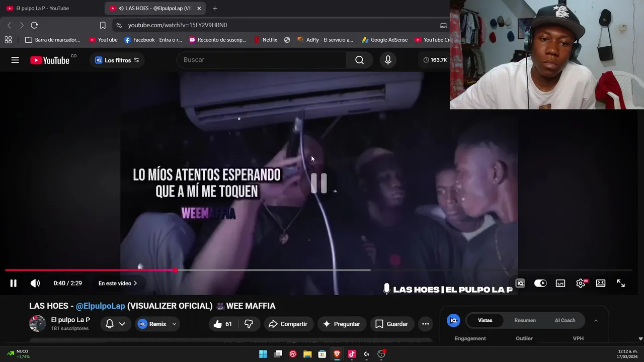Save video with Guardar button
Viewport: 644px width, 362px height.
pyautogui.click(x=391, y=324)
